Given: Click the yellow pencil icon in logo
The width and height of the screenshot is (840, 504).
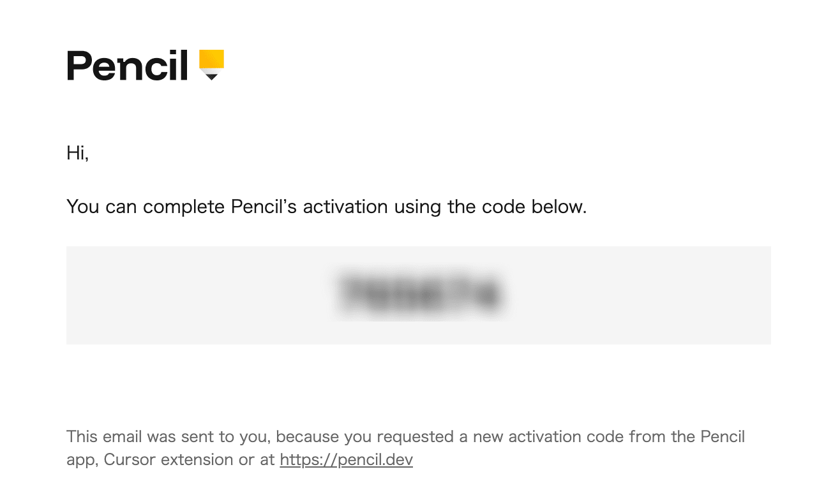Looking at the screenshot, I should [x=211, y=59].
